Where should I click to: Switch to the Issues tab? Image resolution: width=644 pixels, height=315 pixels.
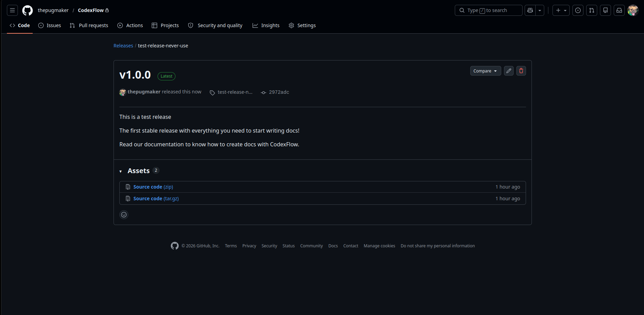[x=50, y=25]
